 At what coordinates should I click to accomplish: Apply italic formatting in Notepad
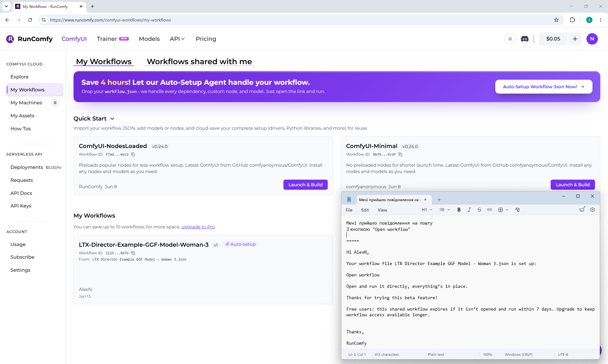pyautogui.click(x=469, y=210)
